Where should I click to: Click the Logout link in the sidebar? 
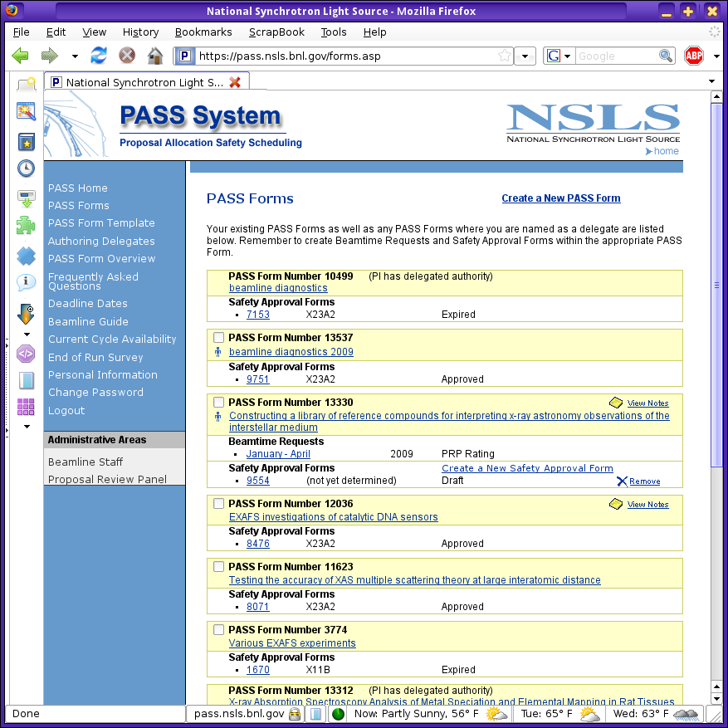pos(66,410)
